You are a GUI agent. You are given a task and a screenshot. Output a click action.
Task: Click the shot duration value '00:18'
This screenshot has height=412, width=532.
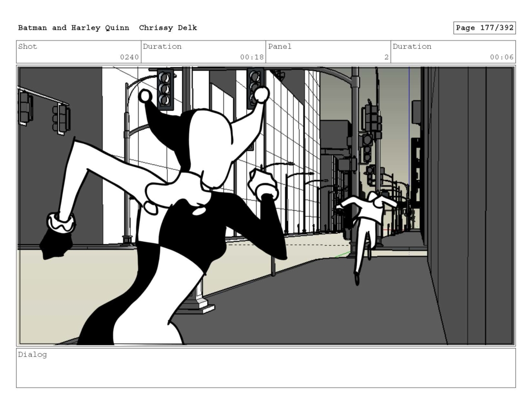tap(252, 57)
